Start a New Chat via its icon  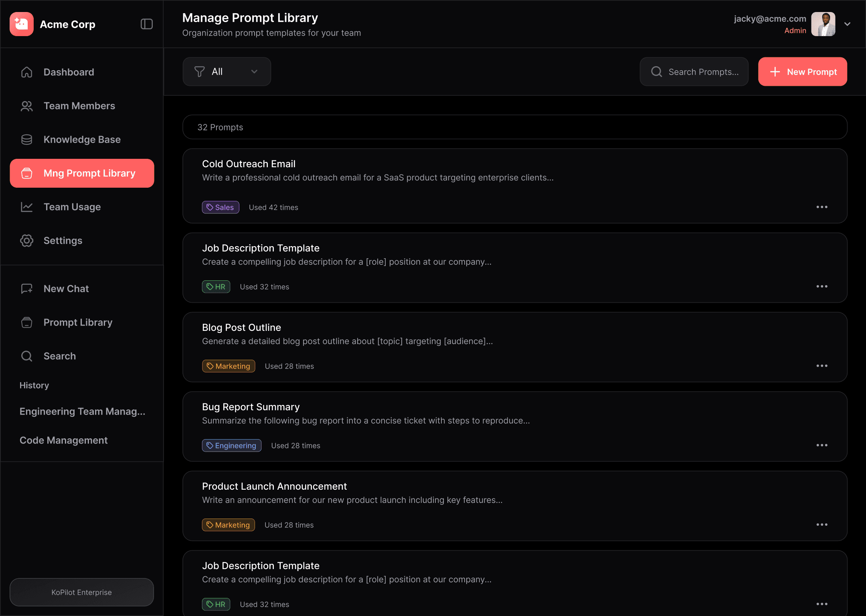[x=27, y=289]
